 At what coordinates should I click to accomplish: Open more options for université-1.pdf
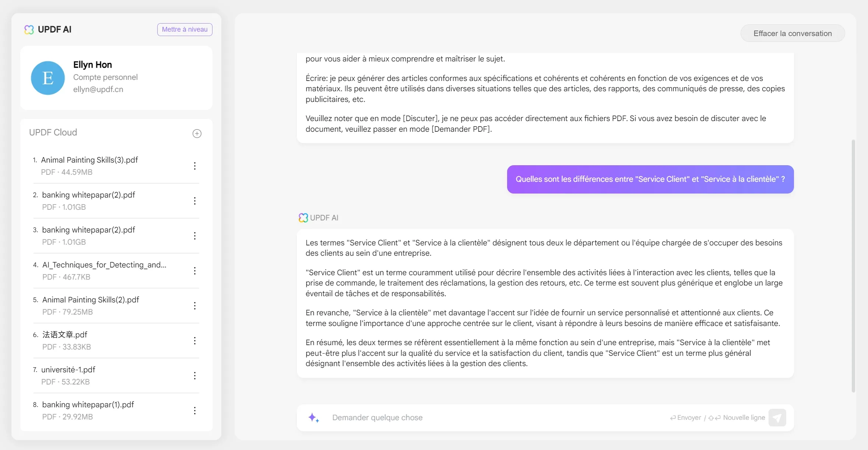coord(195,376)
